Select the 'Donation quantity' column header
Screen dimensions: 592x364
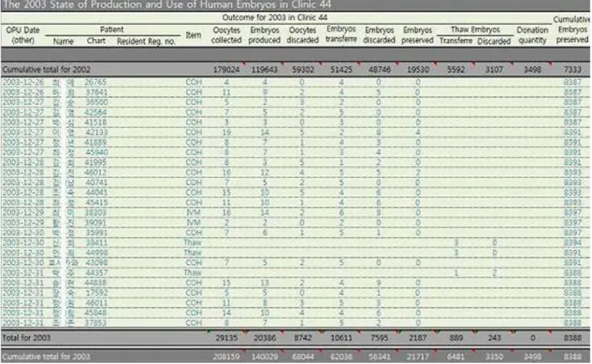click(x=532, y=35)
